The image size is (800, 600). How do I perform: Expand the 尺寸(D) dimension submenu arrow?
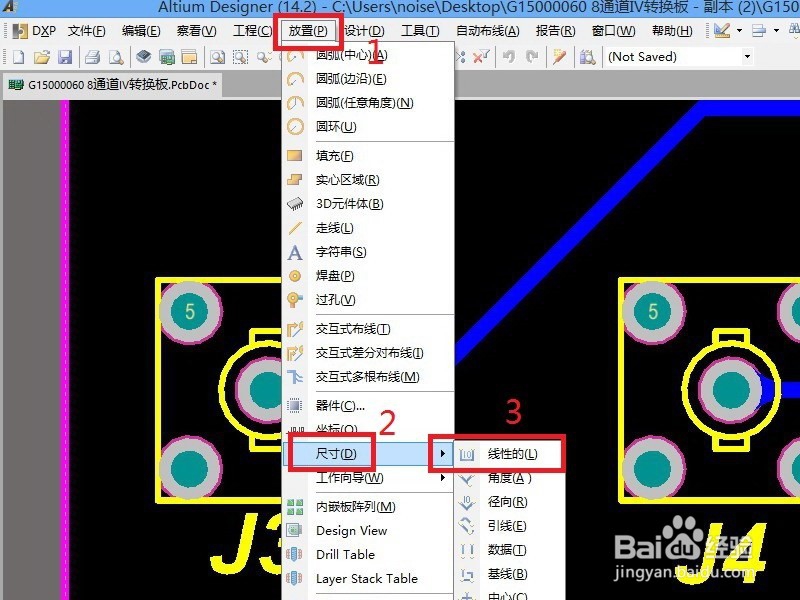point(441,452)
